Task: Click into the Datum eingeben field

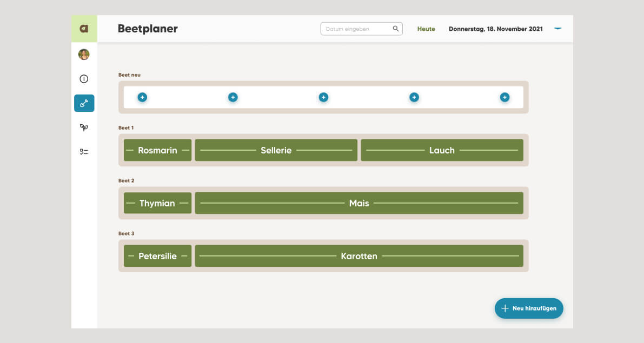Action: pyautogui.click(x=356, y=29)
